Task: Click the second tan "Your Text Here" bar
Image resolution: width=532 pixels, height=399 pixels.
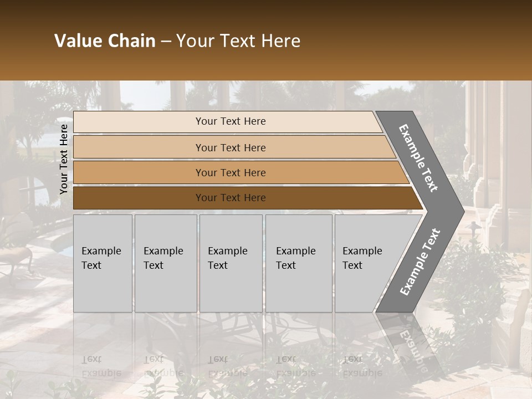Action: pyautogui.click(x=230, y=147)
